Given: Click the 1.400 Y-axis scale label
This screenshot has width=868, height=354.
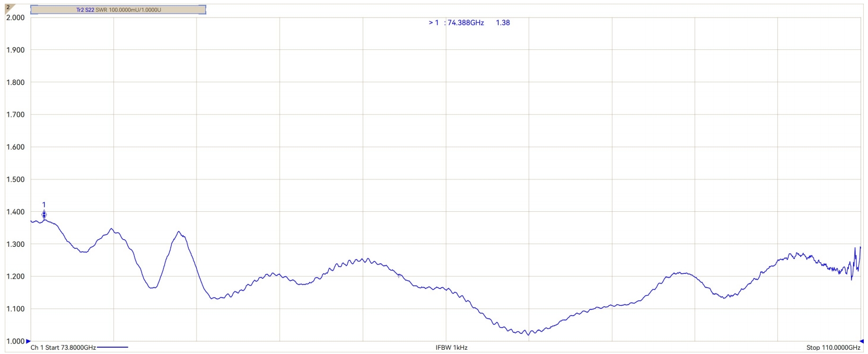Looking at the screenshot, I should tap(15, 212).
